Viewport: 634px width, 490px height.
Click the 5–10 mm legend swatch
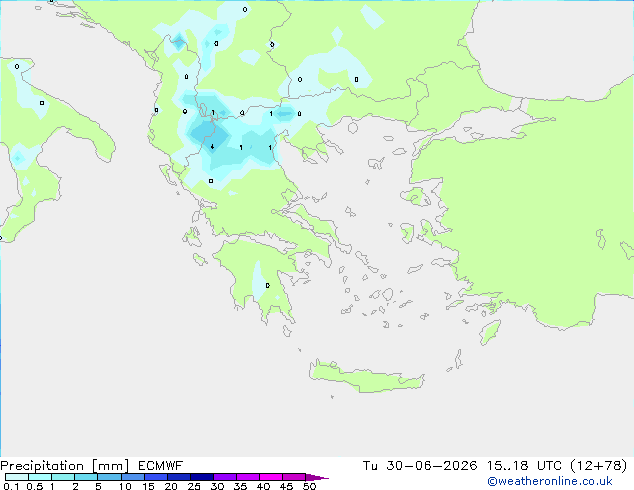(x=109, y=477)
